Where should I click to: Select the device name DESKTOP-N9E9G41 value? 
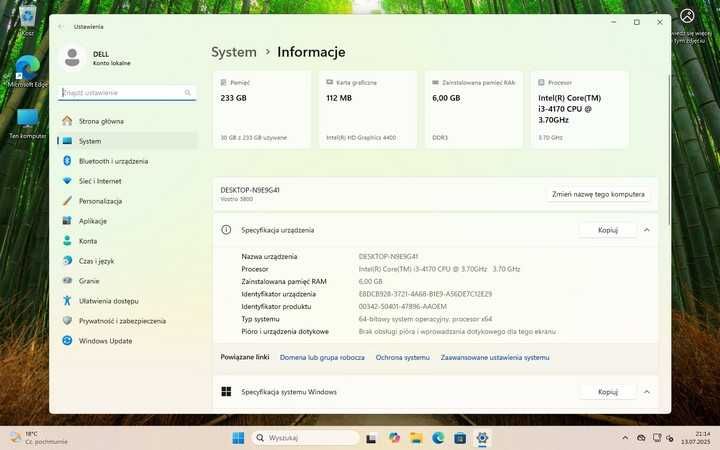pos(388,257)
